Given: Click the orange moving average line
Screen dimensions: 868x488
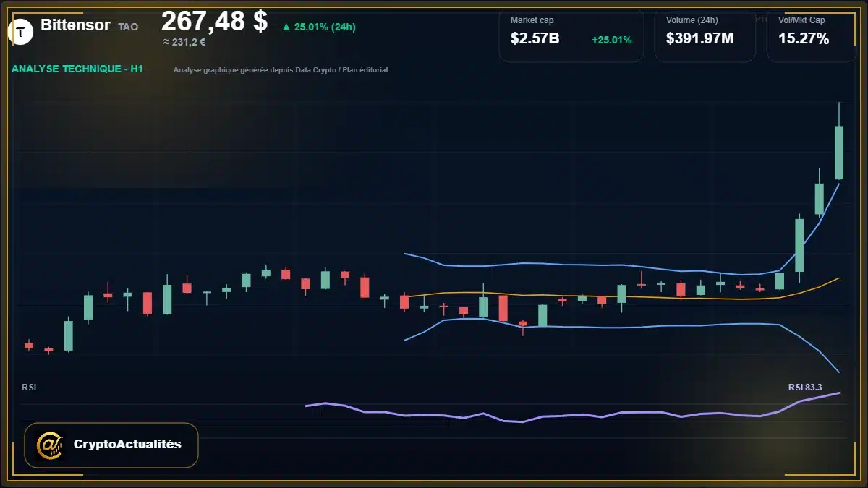Looking at the screenshot, I should tap(621, 295).
